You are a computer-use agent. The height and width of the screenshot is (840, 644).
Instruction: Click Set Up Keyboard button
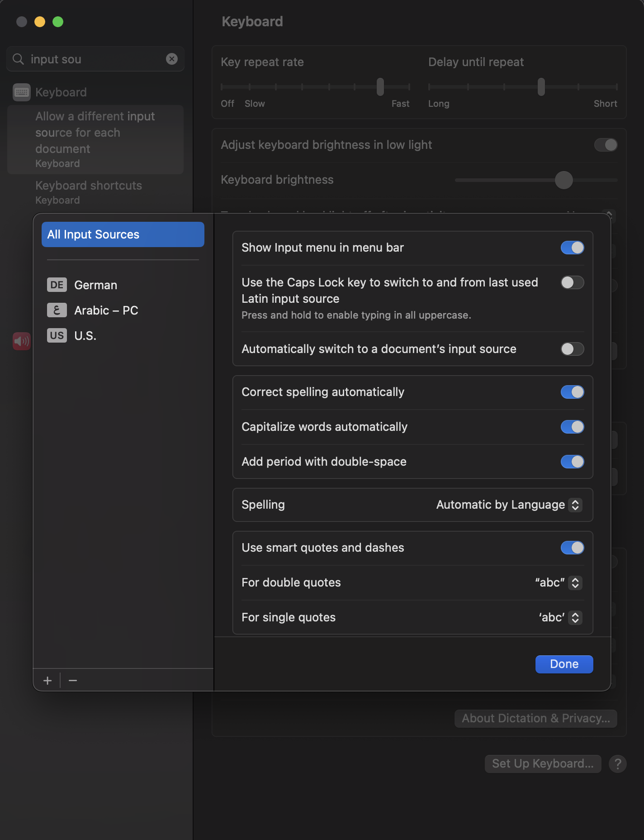pos(543,764)
